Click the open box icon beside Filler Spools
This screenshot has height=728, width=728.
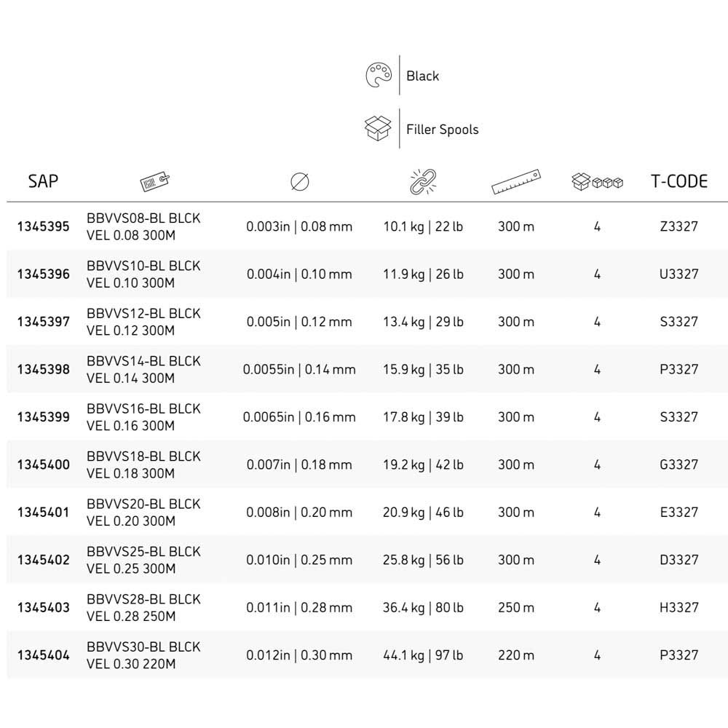pyautogui.click(x=378, y=128)
